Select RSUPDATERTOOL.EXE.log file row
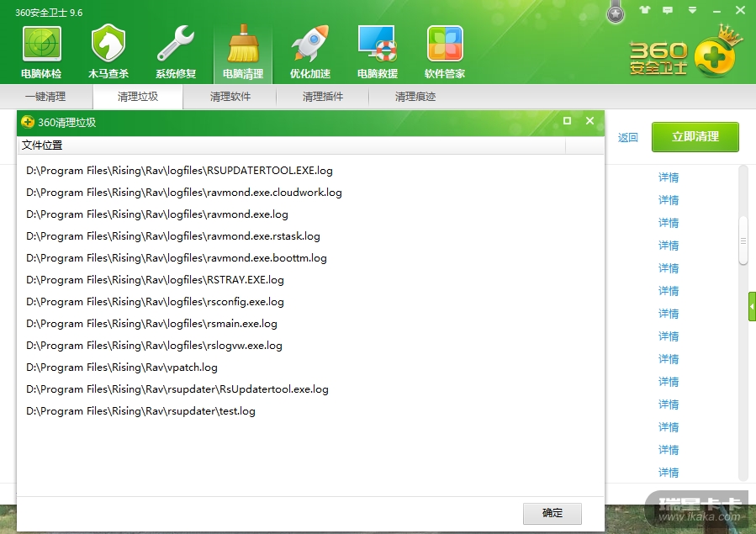The height and width of the screenshot is (534, 756). click(x=179, y=171)
